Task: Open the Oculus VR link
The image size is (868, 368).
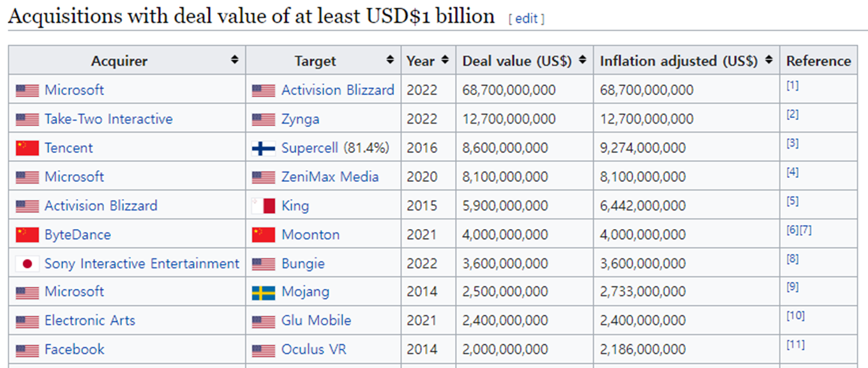Action: (x=314, y=350)
